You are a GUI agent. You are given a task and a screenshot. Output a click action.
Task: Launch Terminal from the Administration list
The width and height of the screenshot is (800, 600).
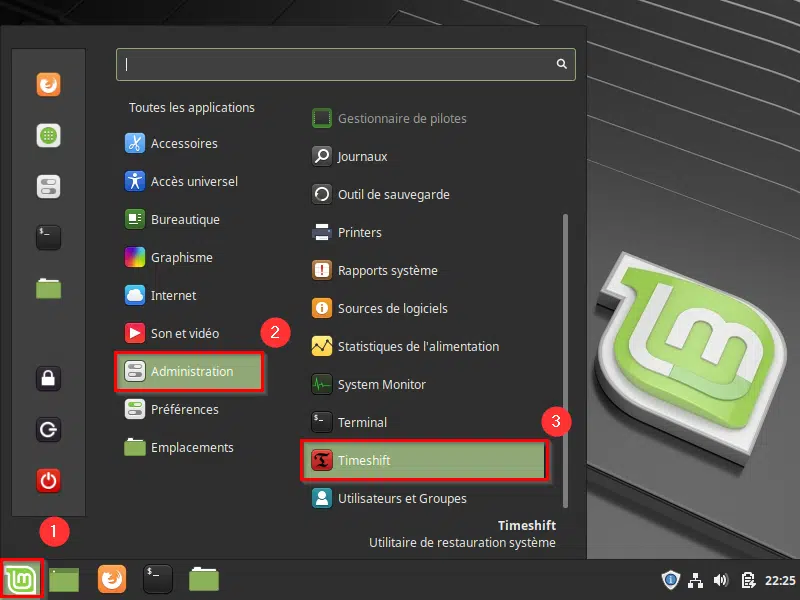426,422
